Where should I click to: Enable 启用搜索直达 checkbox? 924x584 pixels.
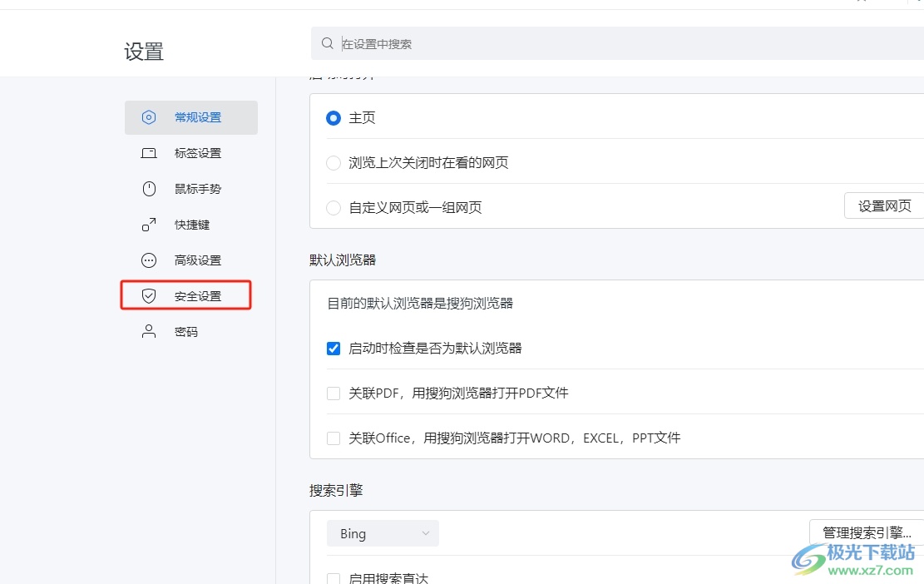(x=334, y=578)
